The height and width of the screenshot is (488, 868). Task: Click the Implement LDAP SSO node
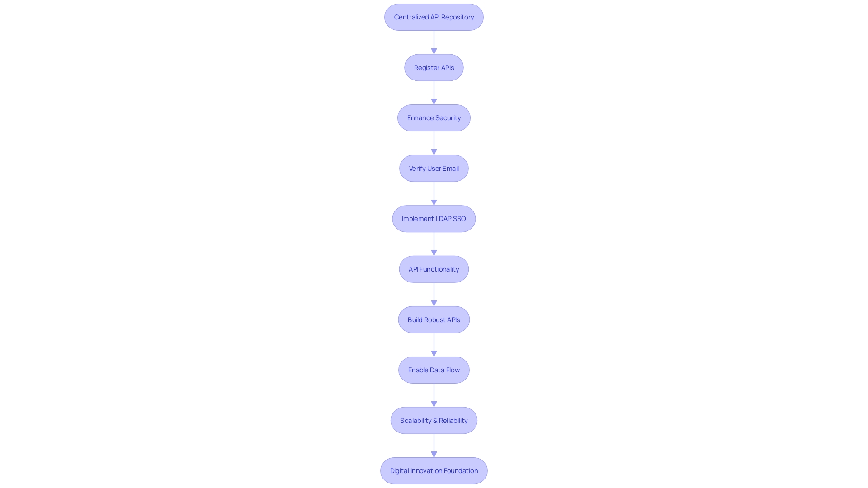(x=434, y=218)
